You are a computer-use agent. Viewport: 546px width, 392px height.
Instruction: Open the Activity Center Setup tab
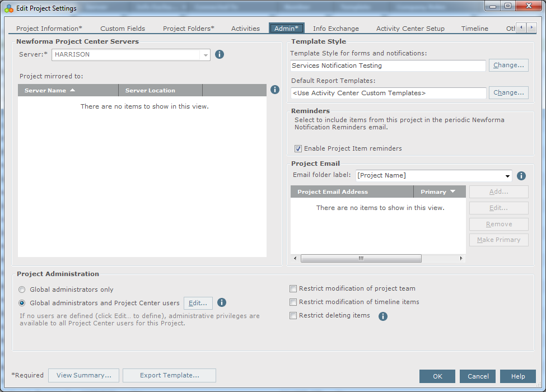pos(410,29)
